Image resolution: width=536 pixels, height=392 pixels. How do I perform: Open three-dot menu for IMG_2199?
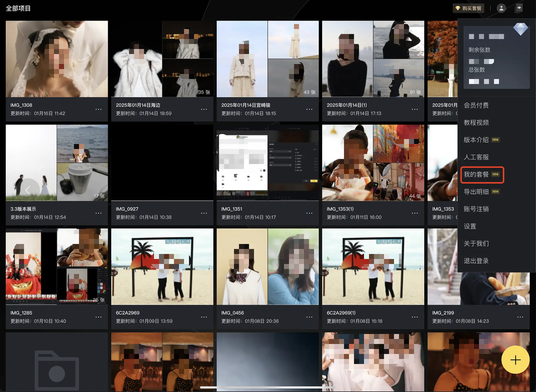click(x=520, y=317)
